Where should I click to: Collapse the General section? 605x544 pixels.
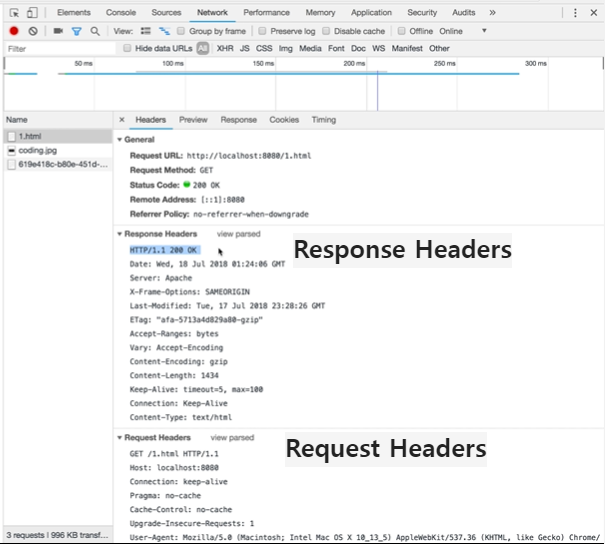click(120, 140)
